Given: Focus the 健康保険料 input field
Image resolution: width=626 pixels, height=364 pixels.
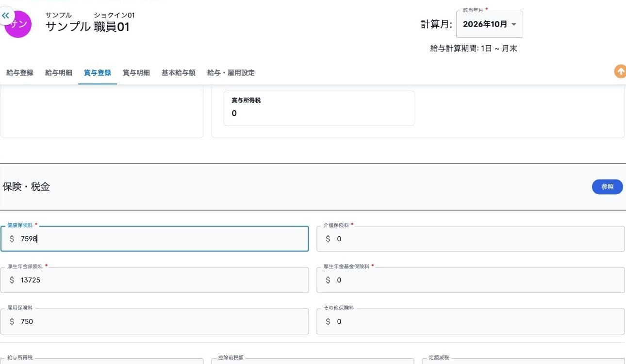Looking at the screenshot, I should point(154,239).
